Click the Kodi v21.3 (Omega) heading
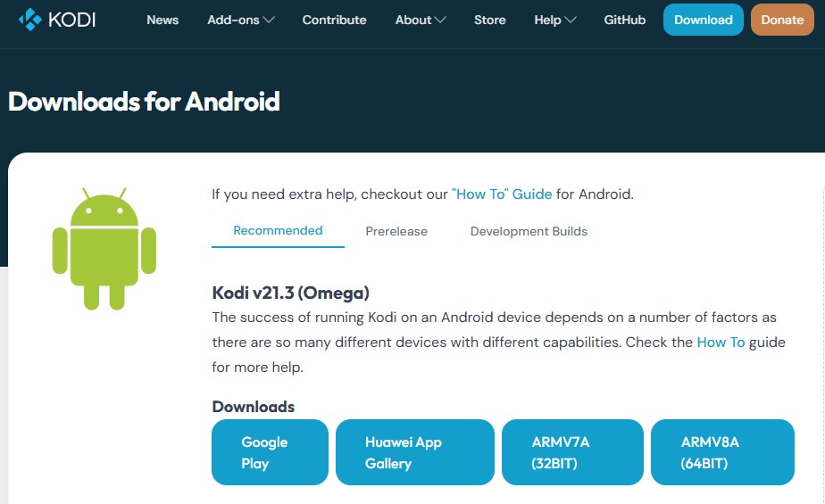The height and width of the screenshot is (504, 825). click(x=290, y=293)
